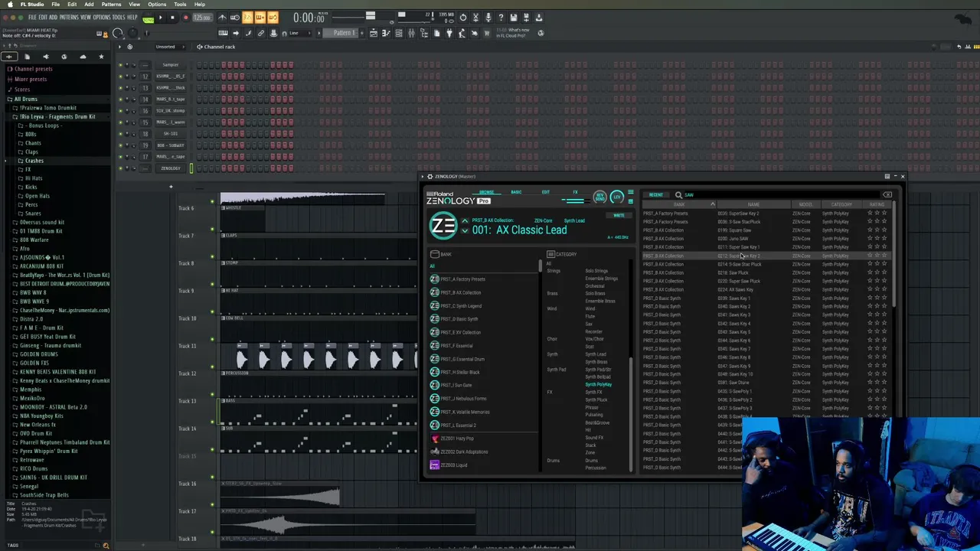Mute the Sampler channel with its green LED
Screen dimensions: 980x551
click(x=120, y=65)
